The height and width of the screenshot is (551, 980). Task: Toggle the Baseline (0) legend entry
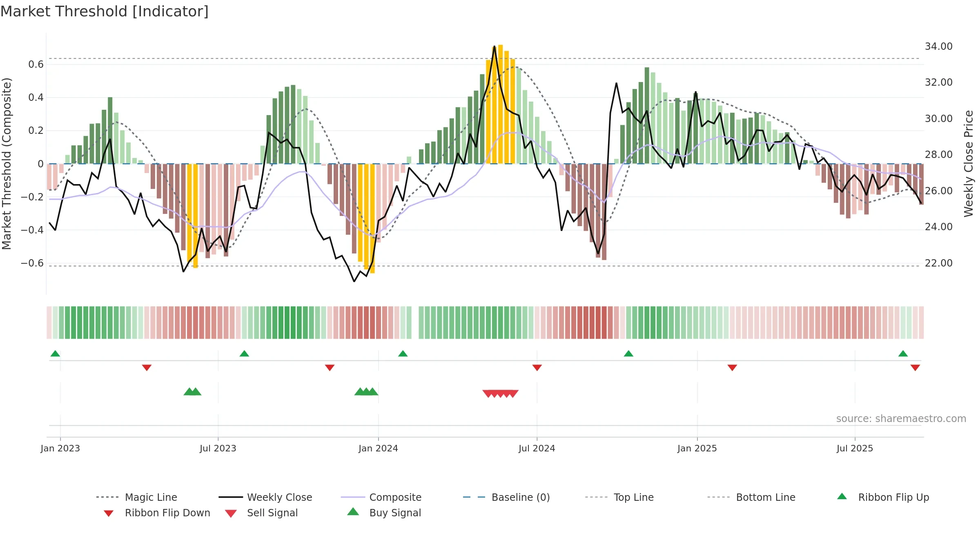tap(506, 497)
